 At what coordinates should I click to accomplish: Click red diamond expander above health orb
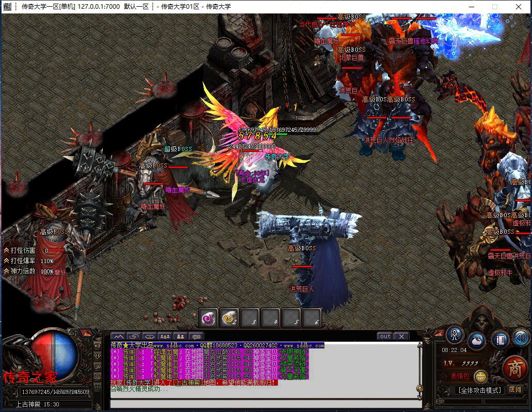86,333
